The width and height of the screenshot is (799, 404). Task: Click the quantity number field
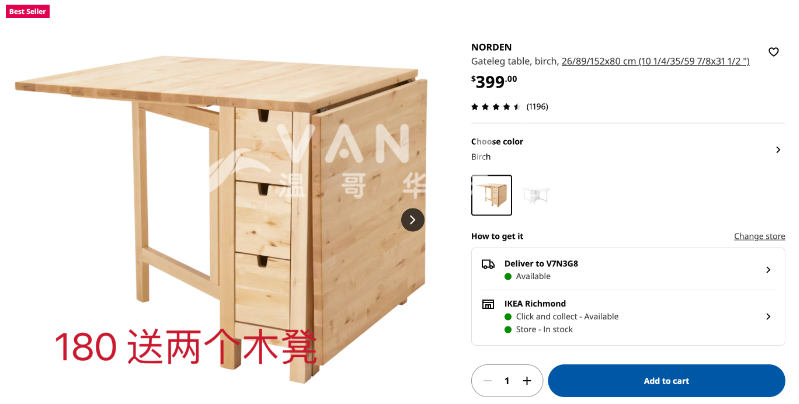[x=507, y=381]
